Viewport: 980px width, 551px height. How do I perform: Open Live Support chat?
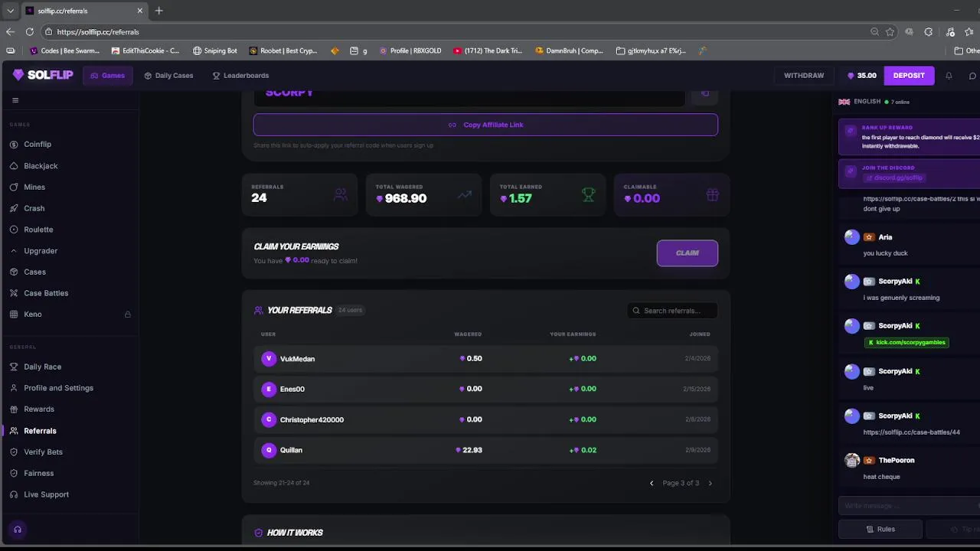pyautogui.click(x=46, y=494)
